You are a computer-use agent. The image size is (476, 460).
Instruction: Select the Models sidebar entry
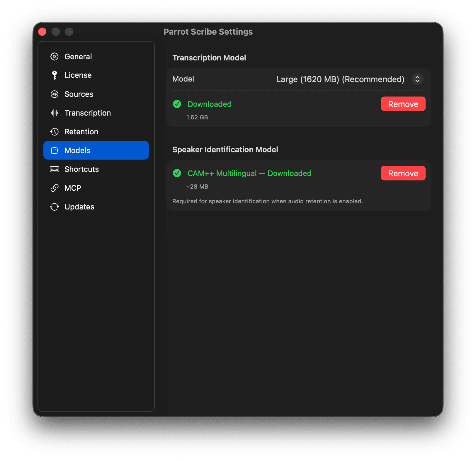pyautogui.click(x=77, y=150)
